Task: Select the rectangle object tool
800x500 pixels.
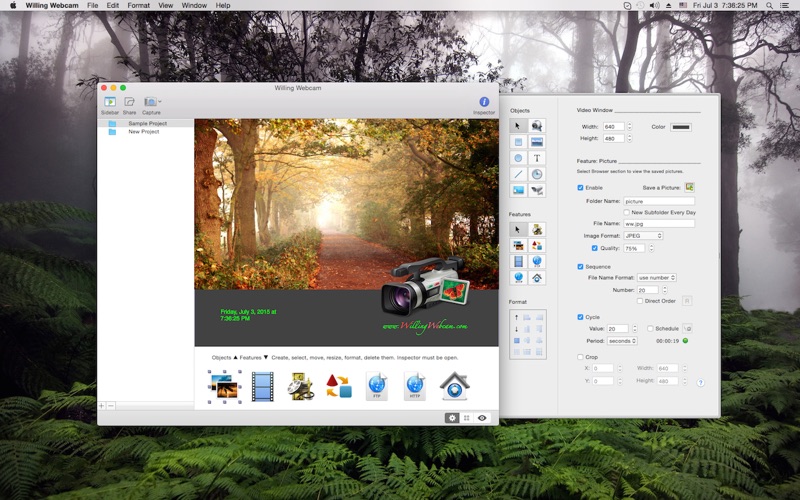Action: [x=518, y=142]
